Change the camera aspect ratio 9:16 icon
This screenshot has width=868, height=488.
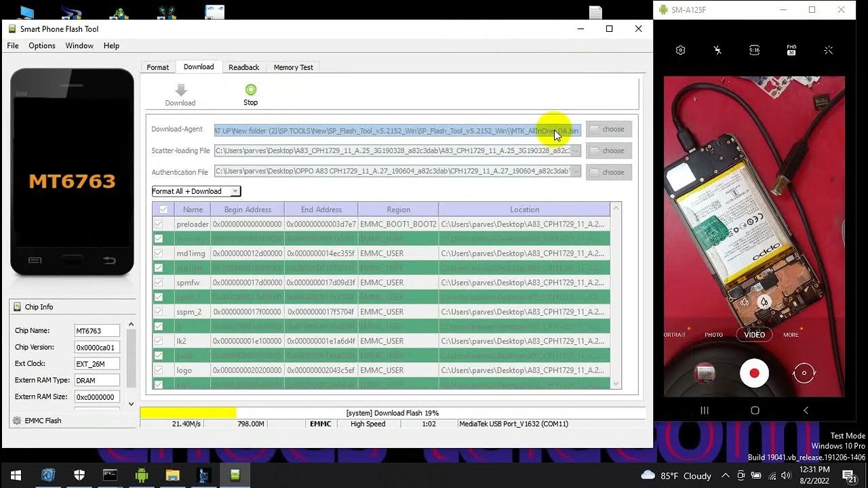[x=754, y=50]
